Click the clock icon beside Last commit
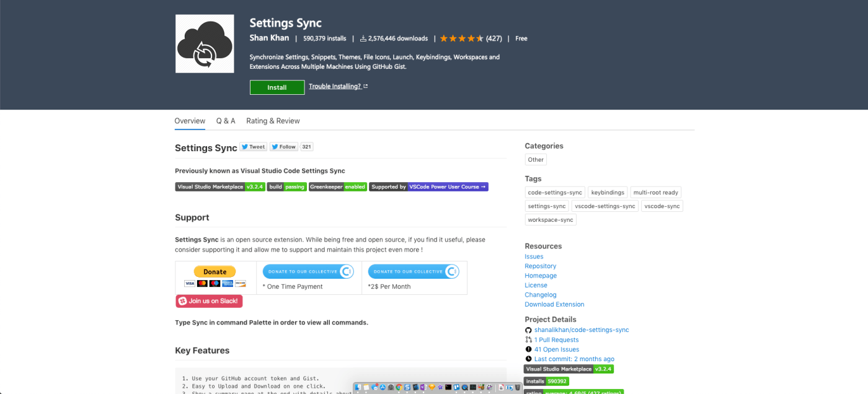The height and width of the screenshot is (394, 868). pos(528,359)
